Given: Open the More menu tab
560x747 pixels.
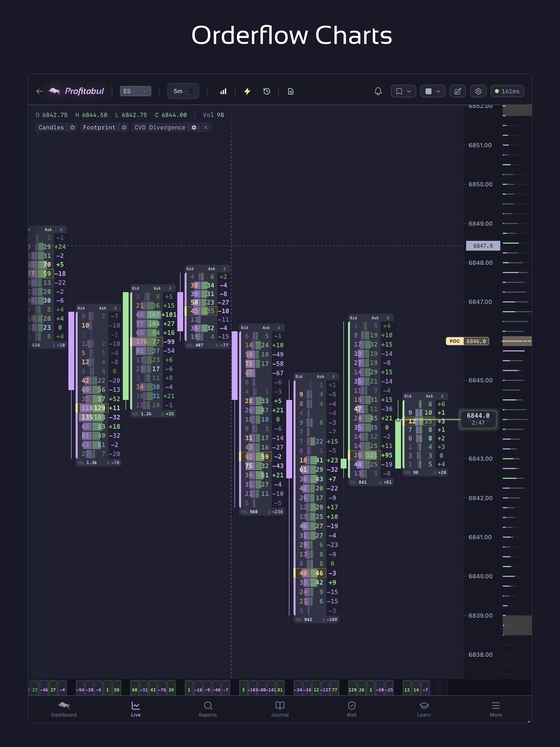Looking at the screenshot, I should click(x=496, y=709).
